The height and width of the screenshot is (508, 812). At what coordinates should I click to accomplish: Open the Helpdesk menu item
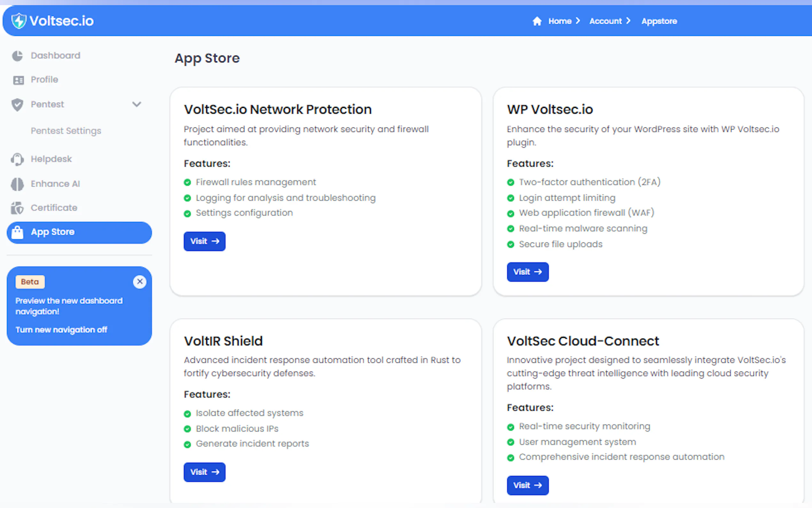click(x=51, y=159)
